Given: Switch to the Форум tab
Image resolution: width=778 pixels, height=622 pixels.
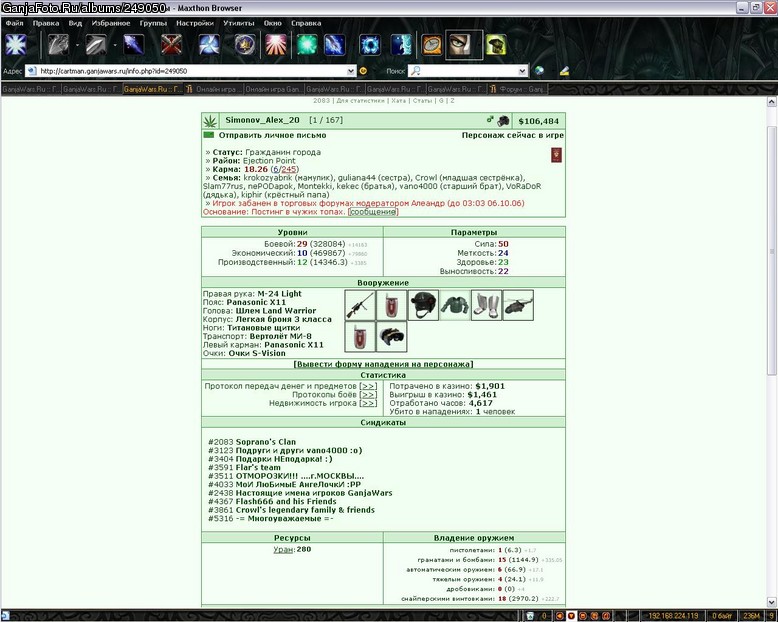Looking at the screenshot, I should pyautogui.click(x=518, y=89).
